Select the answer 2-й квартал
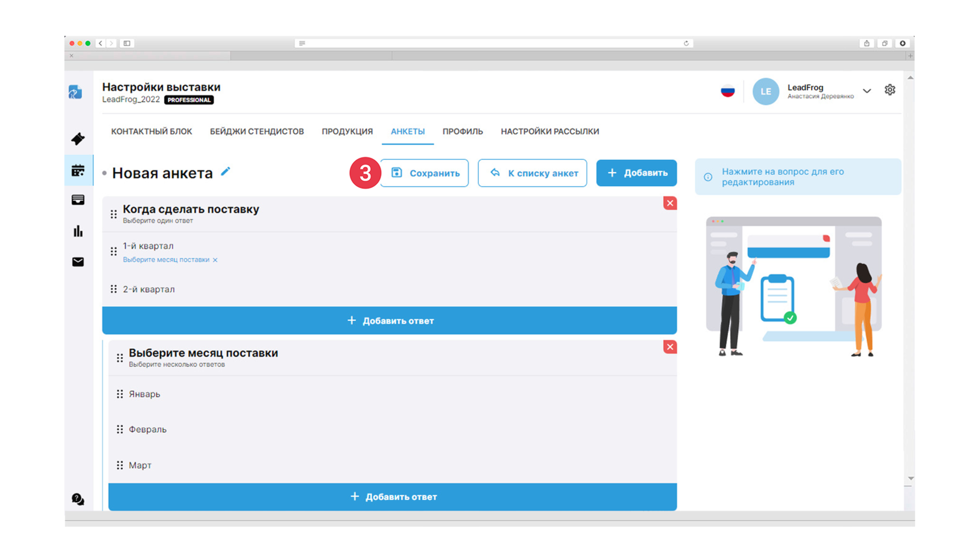The height and width of the screenshot is (560, 980). pos(149,289)
